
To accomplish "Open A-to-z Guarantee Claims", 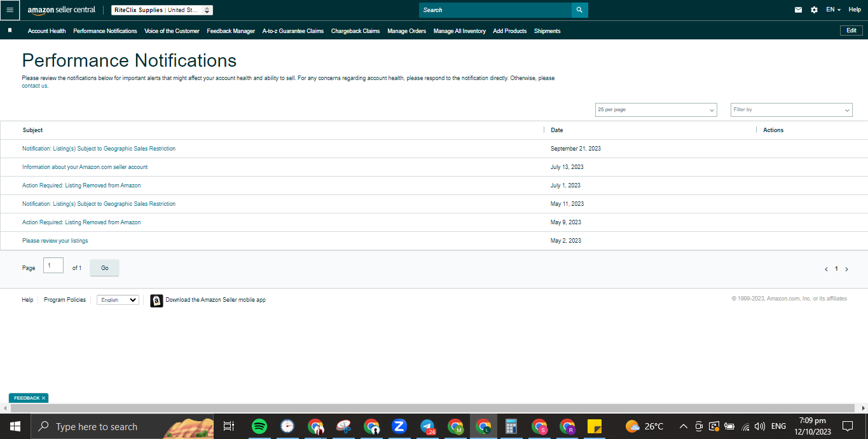I will [x=293, y=31].
